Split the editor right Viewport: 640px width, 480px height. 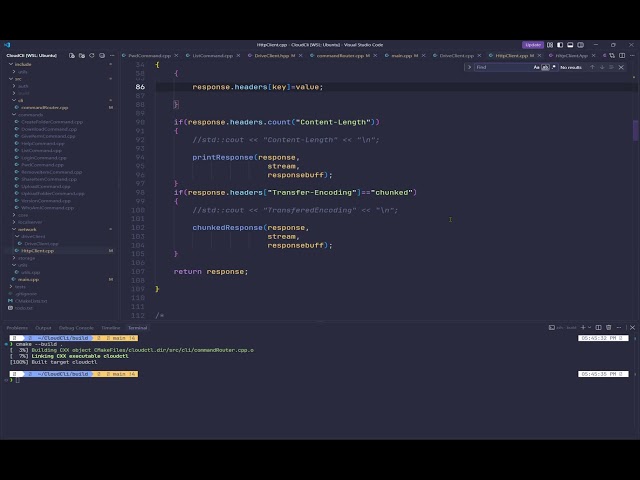click(x=622, y=56)
